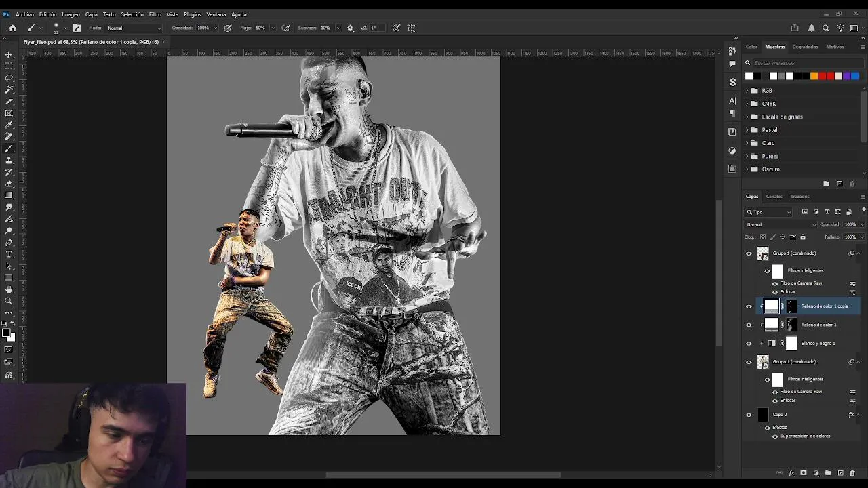868x488 pixels.
Task: Select the Lasso tool
Action: click(x=9, y=77)
